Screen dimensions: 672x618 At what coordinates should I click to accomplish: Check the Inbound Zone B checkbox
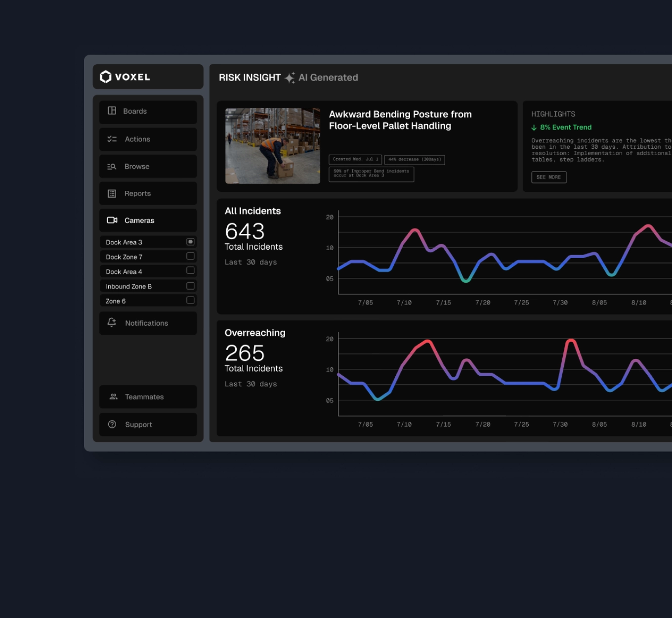pos(190,286)
